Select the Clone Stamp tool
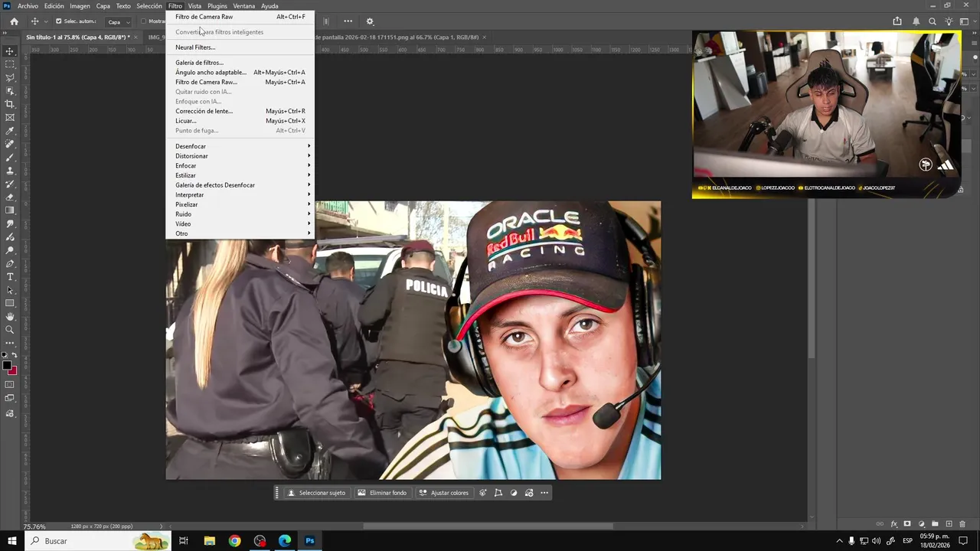 (10, 171)
